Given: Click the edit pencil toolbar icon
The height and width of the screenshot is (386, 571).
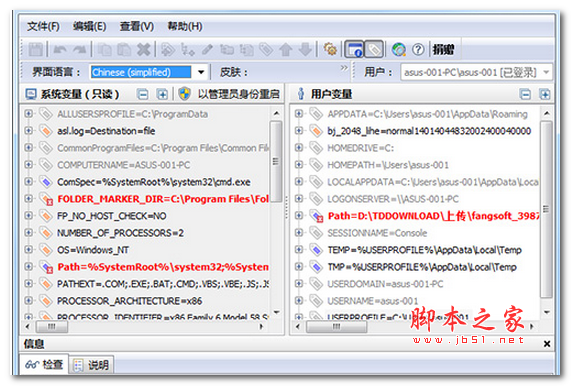Looking at the screenshot, I should click(x=208, y=49).
